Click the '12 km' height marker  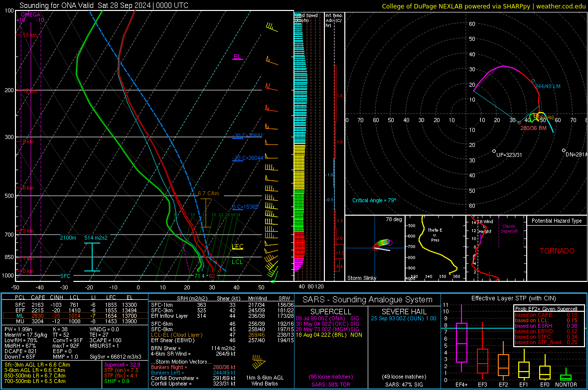coord(29,91)
